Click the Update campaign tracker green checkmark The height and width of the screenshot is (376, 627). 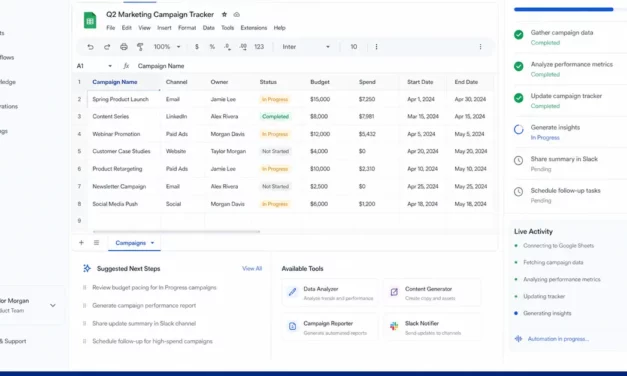click(x=519, y=98)
